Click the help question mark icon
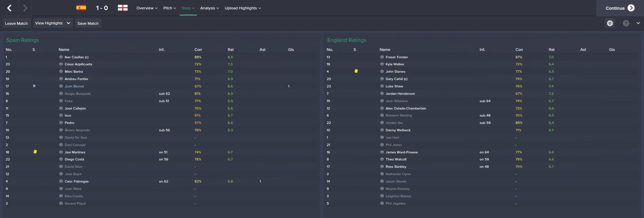The image size is (644, 218). click(x=626, y=23)
